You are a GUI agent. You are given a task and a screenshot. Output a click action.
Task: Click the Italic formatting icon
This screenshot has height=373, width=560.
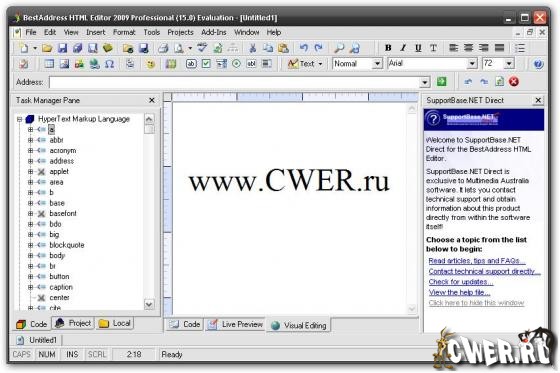point(403,48)
